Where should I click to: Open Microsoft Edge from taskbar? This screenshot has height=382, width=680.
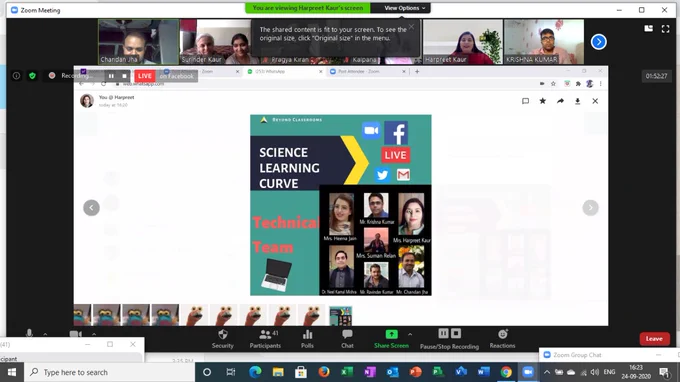coord(255,372)
